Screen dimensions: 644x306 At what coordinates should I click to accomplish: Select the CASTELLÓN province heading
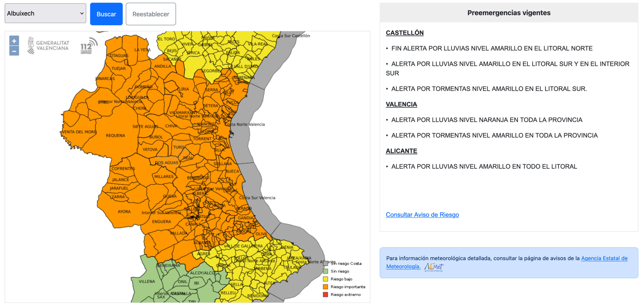(405, 33)
